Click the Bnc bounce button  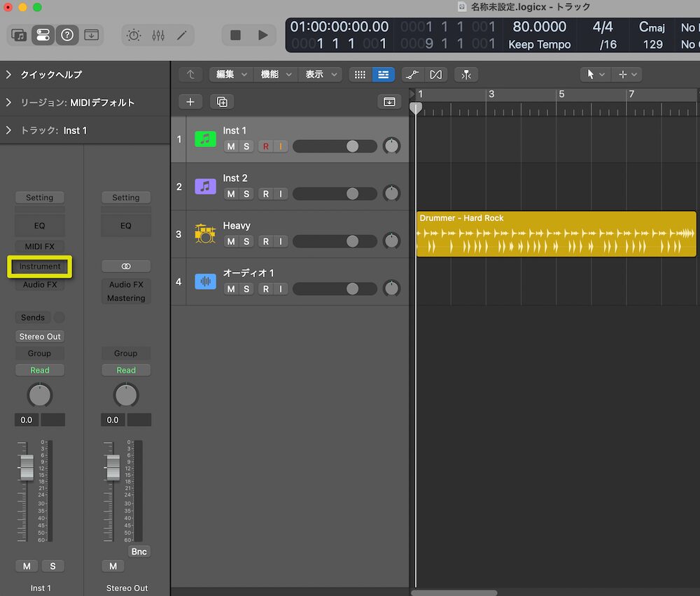coord(139,551)
